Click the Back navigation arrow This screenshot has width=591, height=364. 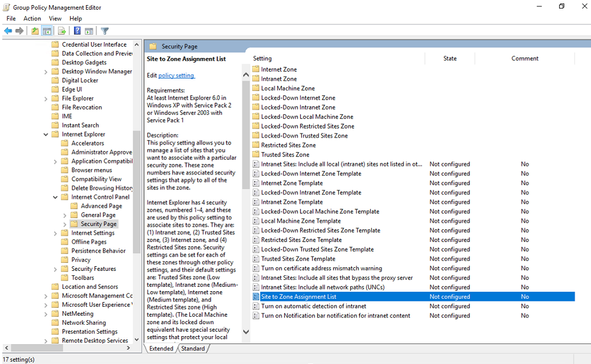[7, 31]
